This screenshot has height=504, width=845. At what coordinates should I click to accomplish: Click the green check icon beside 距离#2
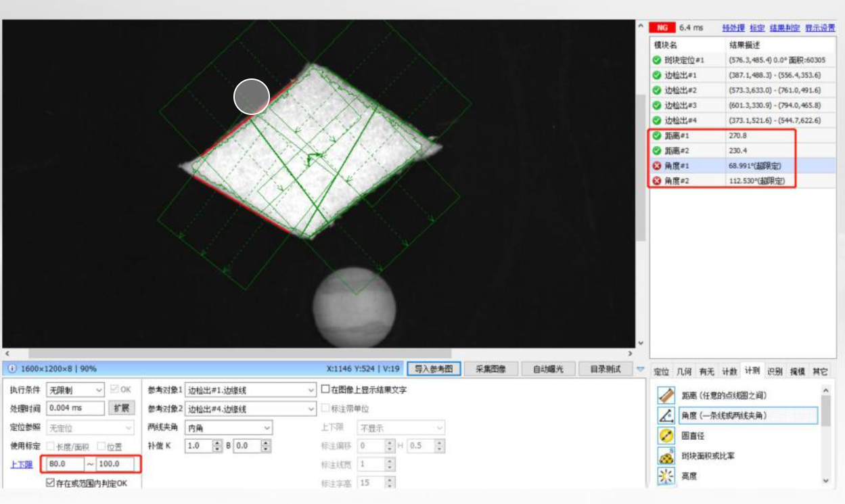[657, 151]
